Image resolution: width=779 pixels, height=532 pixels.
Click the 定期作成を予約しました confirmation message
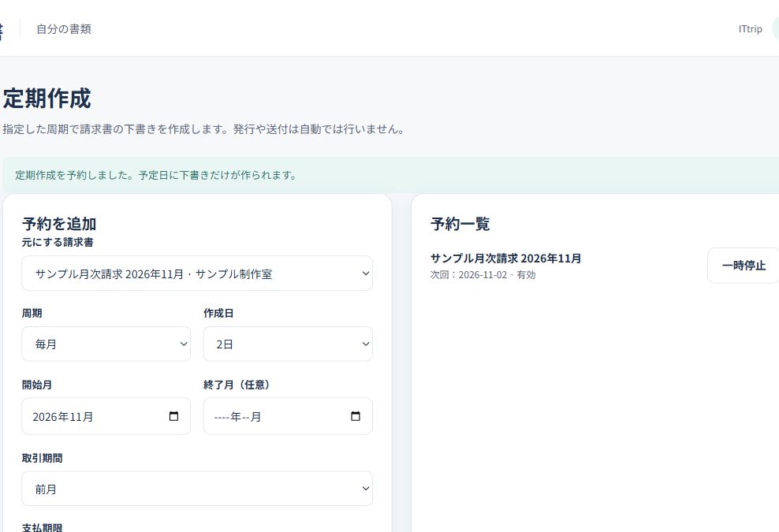click(155, 175)
